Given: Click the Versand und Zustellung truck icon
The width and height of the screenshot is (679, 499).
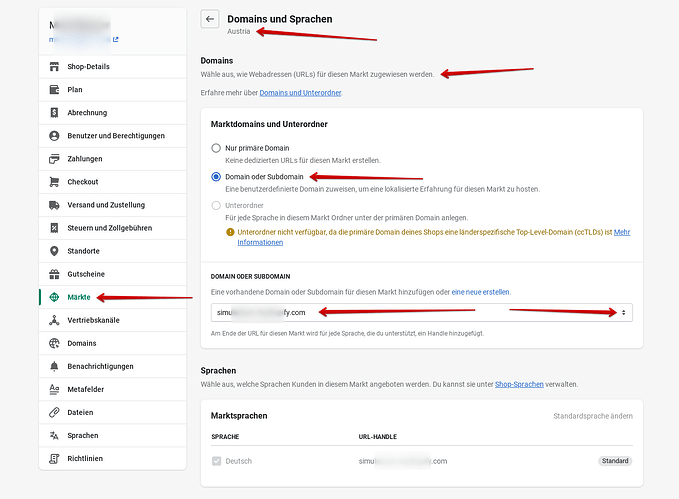Looking at the screenshot, I should [55, 205].
